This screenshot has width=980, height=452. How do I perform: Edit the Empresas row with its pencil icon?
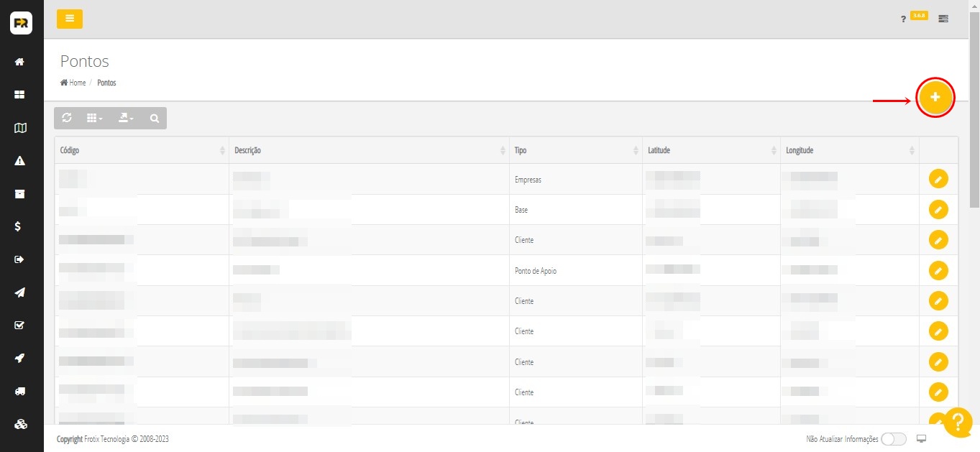938,179
